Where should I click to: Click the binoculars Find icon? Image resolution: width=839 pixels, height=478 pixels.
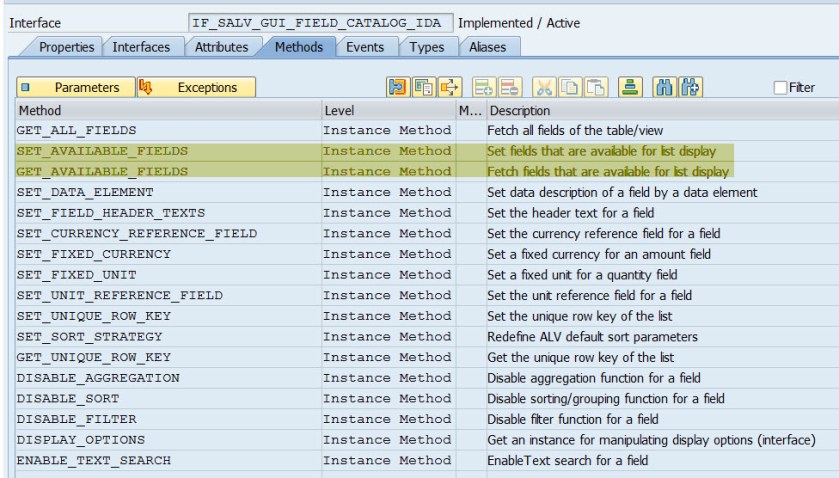click(x=664, y=88)
